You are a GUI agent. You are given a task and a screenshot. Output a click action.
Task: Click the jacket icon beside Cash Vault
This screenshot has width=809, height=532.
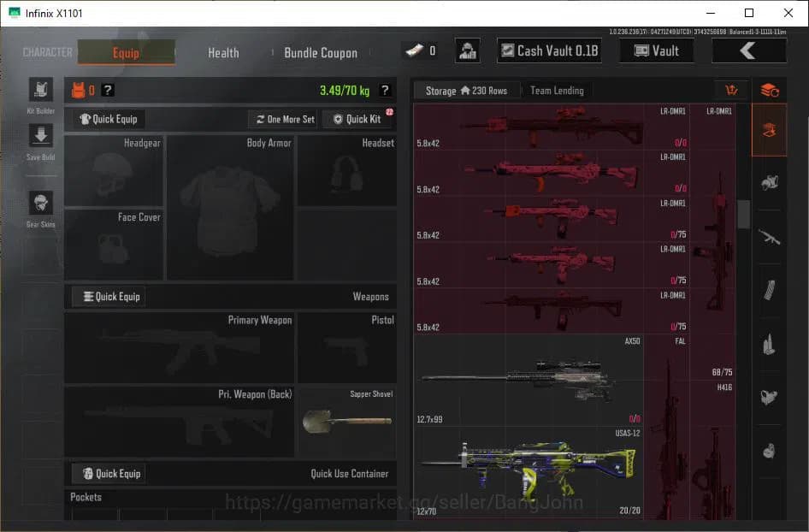pos(467,50)
